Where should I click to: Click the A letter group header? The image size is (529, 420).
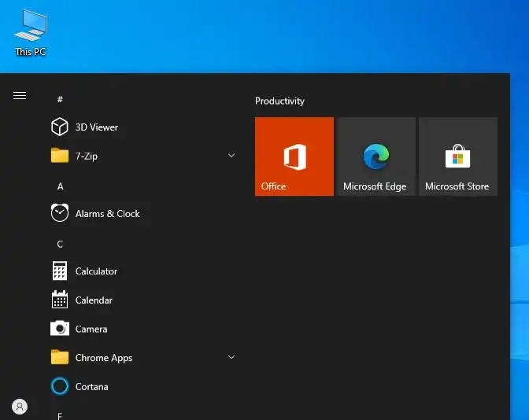pos(61,186)
